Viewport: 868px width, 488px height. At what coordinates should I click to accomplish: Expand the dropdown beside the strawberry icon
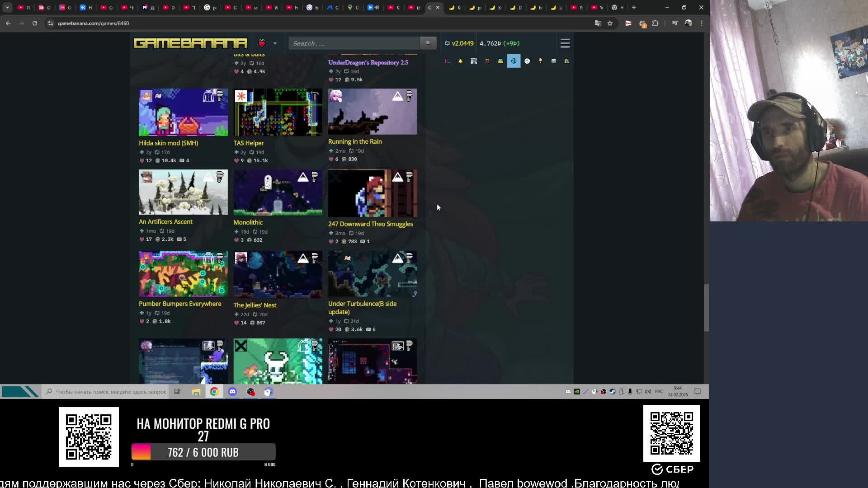pos(275,43)
